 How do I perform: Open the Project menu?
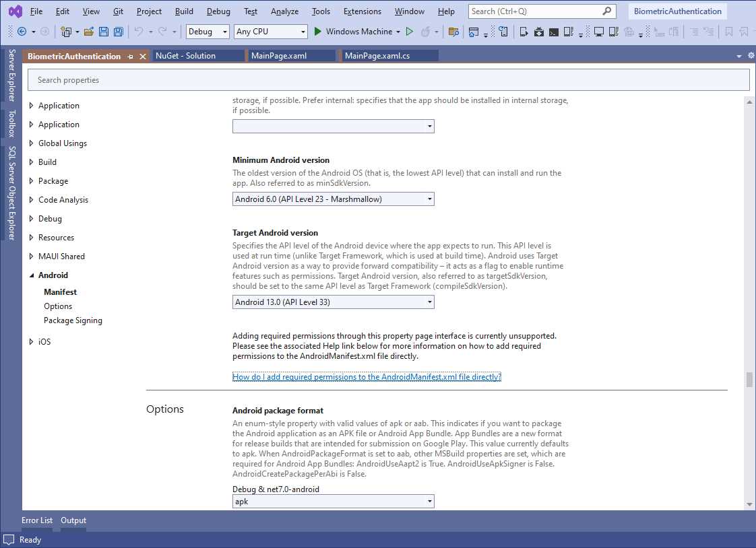coord(149,11)
